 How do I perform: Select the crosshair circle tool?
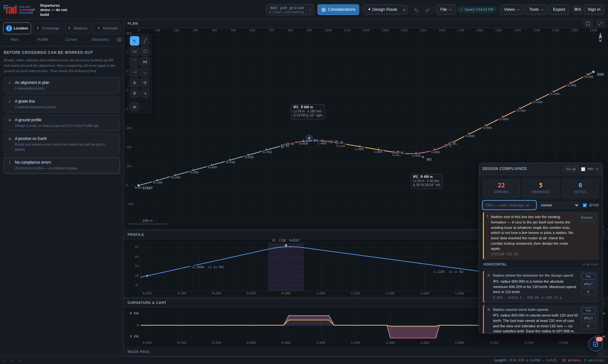(x=135, y=93)
